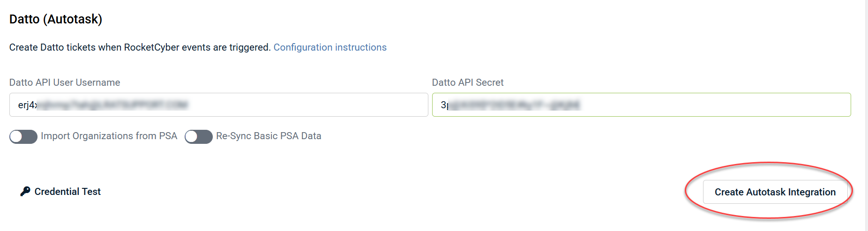Open the Configuration instructions link

point(330,47)
